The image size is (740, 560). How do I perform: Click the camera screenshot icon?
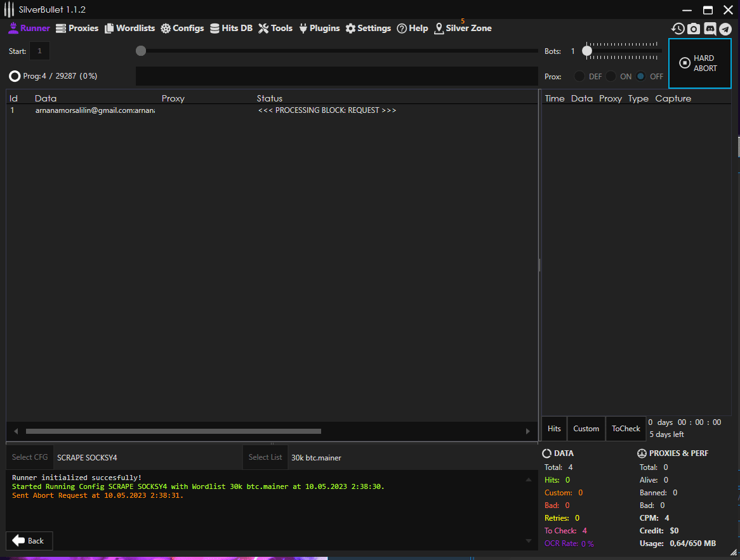click(694, 29)
